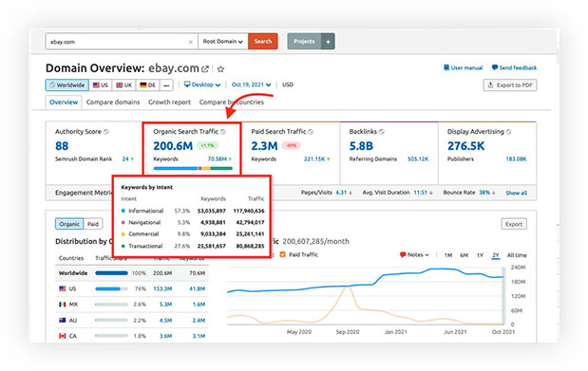Open the 5.8B backlinks value
Screen dimensions: 588x371
tap(361, 146)
